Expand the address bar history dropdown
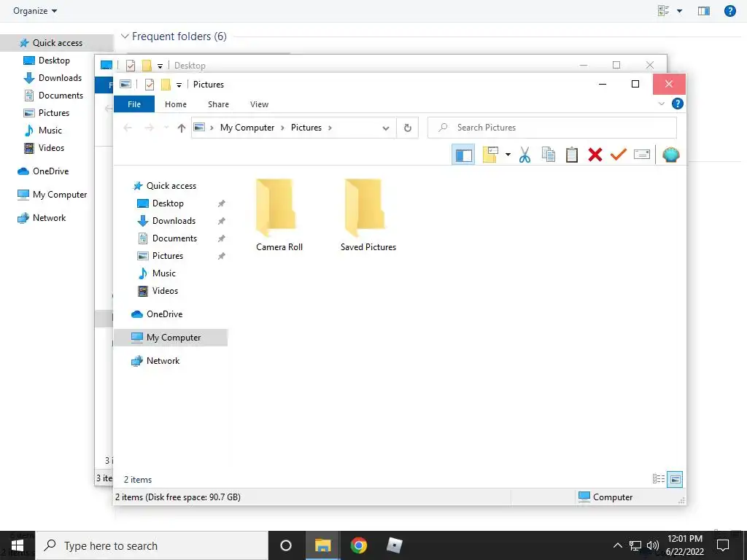Viewport: 747px width, 560px height. (x=386, y=128)
